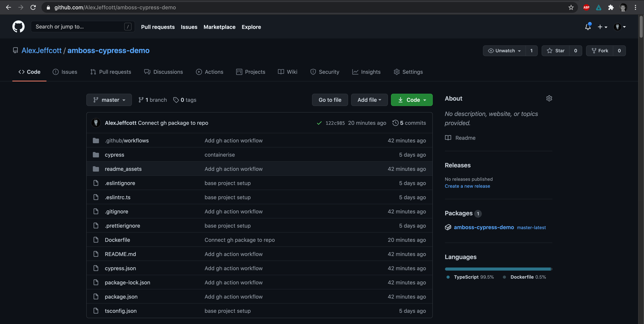Open the notifications bell
This screenshot has height=324, width=644.
click(x=588, y=26)
